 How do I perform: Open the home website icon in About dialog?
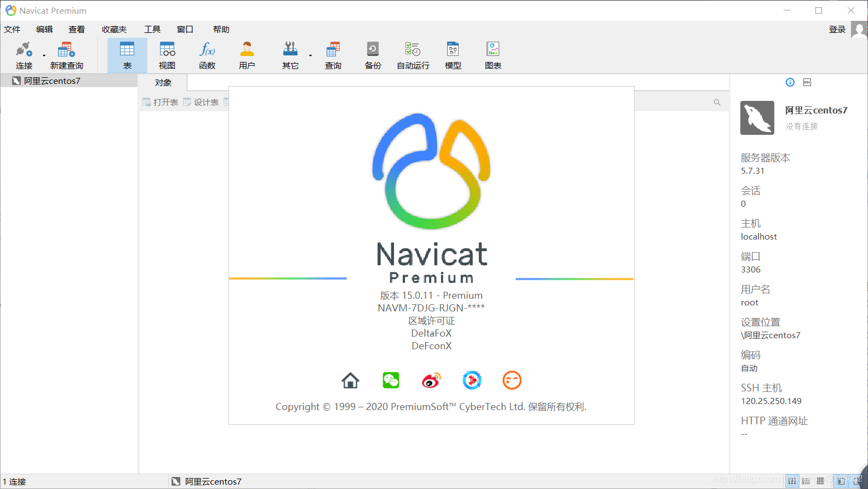pyautogui.click(x=350, y=380)
